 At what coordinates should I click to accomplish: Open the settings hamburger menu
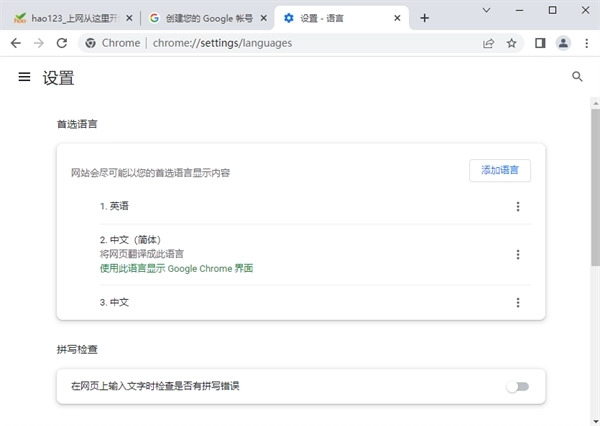click(x=24, y=78)
